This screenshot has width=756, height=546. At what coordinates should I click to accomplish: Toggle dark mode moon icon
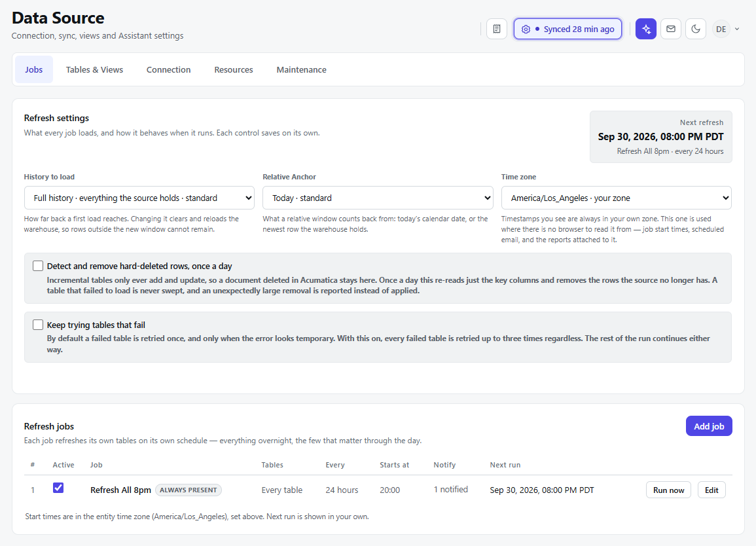(x=696, y=29)
